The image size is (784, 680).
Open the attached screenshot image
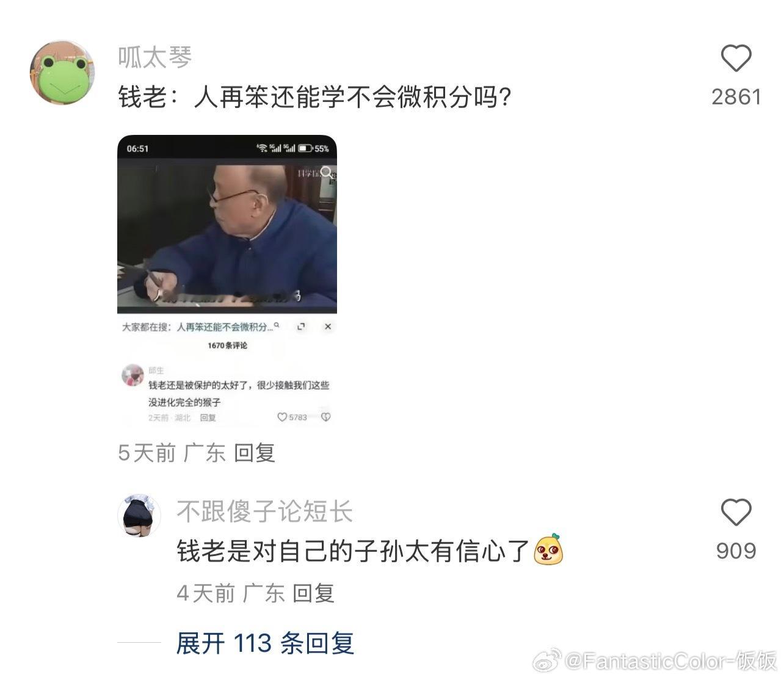(227, 281)
